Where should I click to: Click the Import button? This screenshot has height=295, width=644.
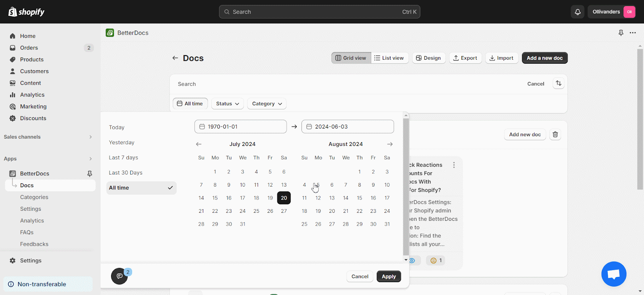502,58
